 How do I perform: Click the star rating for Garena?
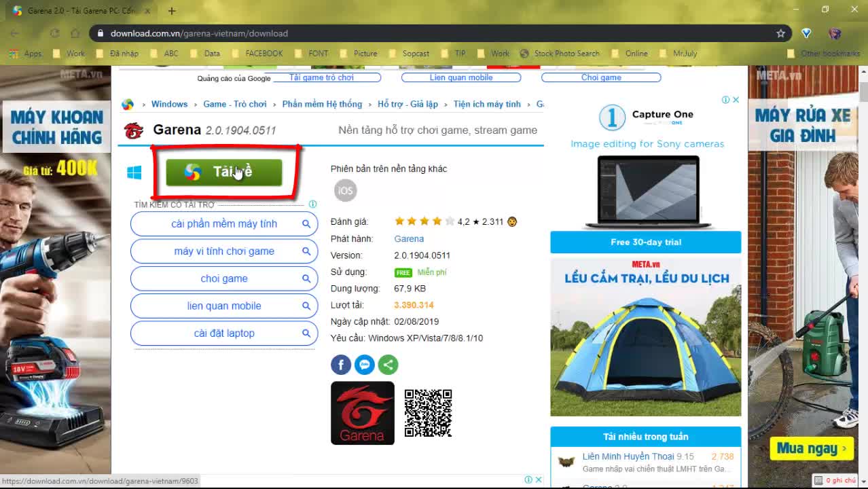tap(424, 221)
